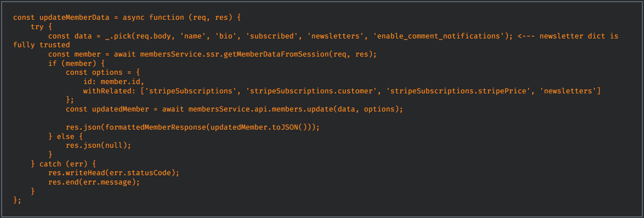Place cursor on the 'try' keyword

tap(37, 27)
